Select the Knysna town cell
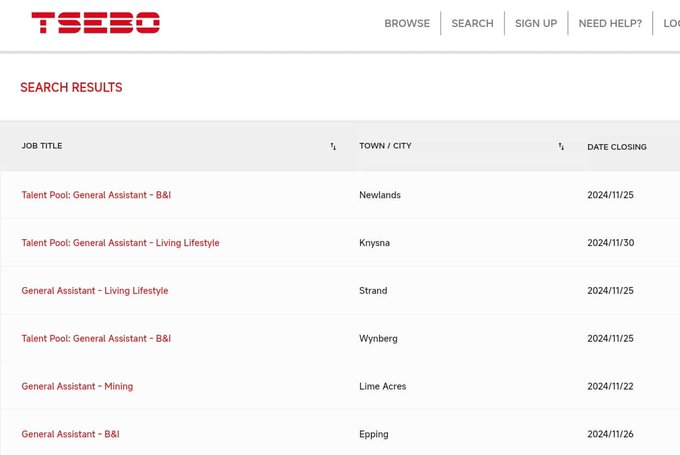680x455 pixels. pyautogui.click(x=374, y=243)
